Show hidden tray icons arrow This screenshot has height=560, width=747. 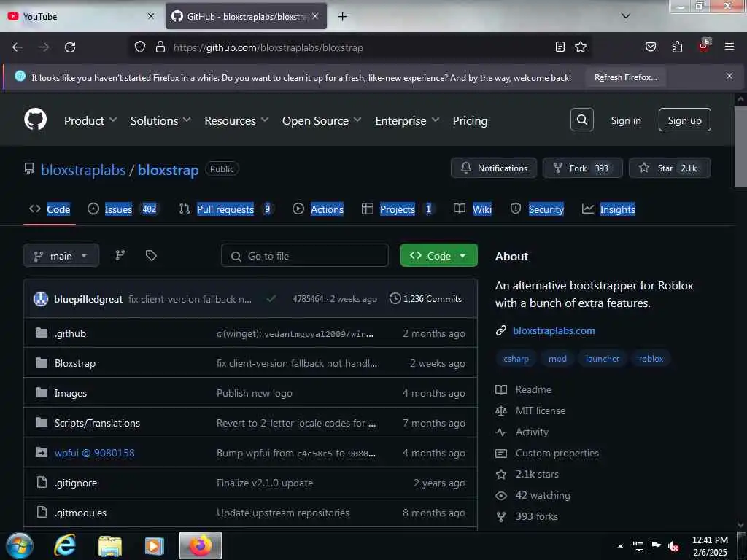(x=620, y=546)
